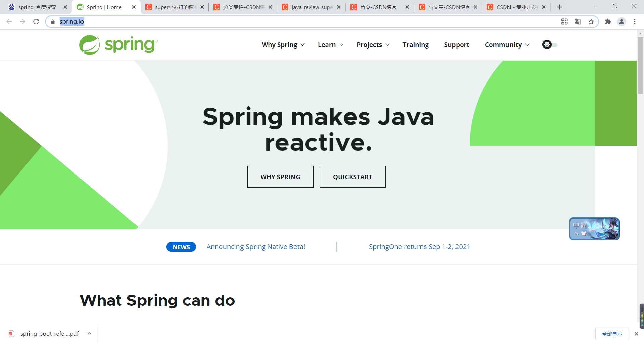644x345 pixels.
Task: Click the back navigation arrow
Action: coord(9,21)
